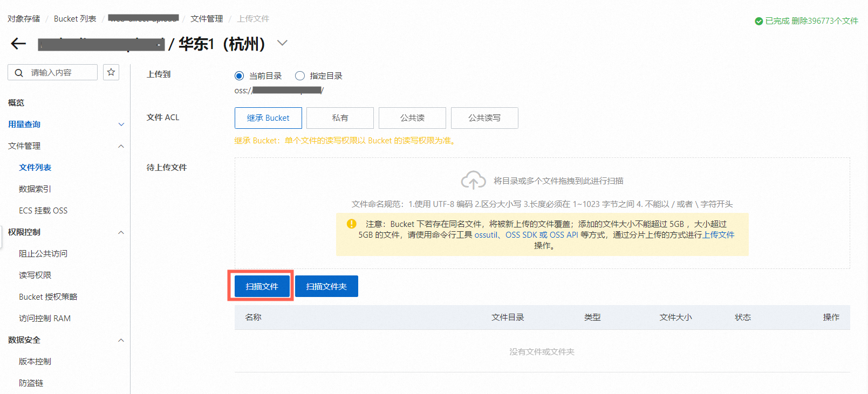868x394 pixels.
Task: Open 阻止公共访问 in the sidebar
Action: (x=43, y=254)
